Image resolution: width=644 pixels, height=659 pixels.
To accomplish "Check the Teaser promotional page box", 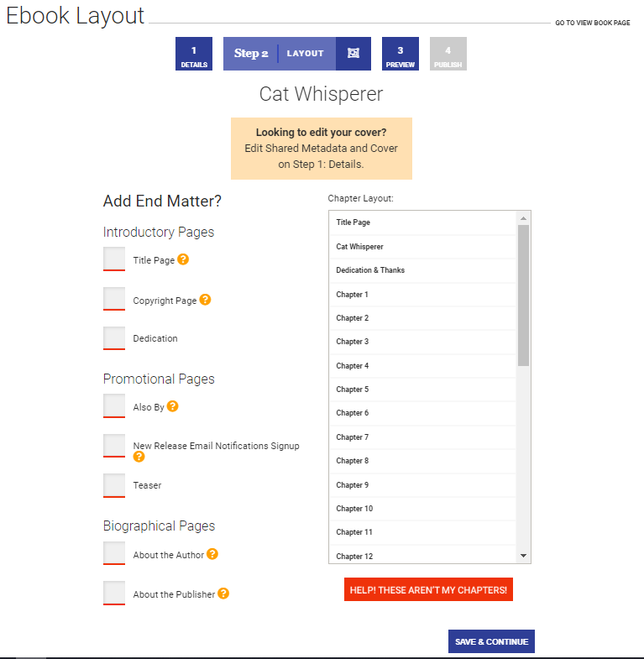I will [114, 485].
